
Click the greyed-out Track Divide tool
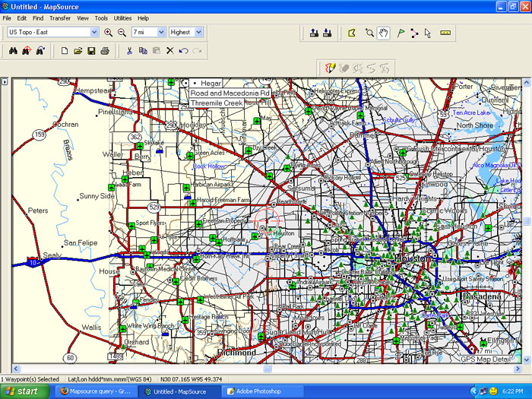358,68
